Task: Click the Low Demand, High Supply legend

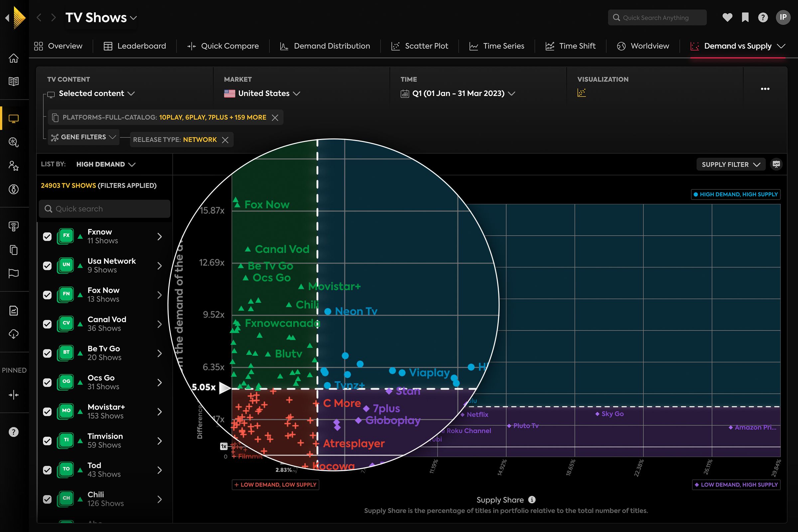Action: coord(736,484)
